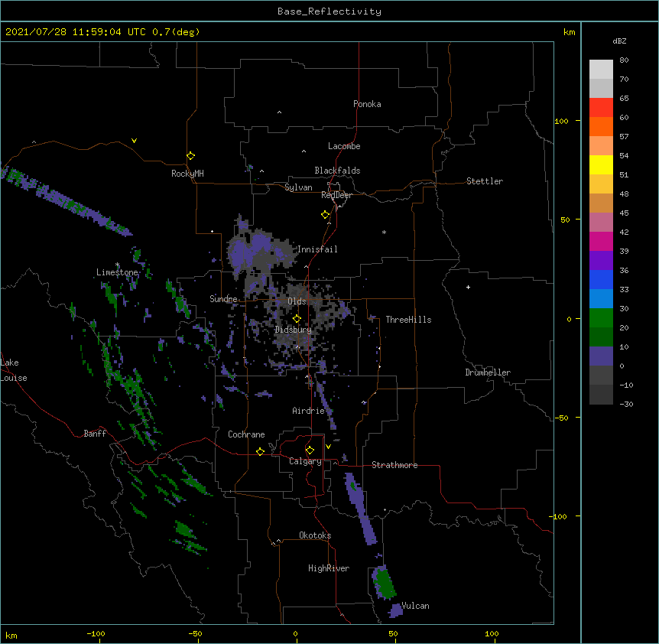Click the Sylvan label
Screen dimensions: 659x644
[x=298, y=187]
